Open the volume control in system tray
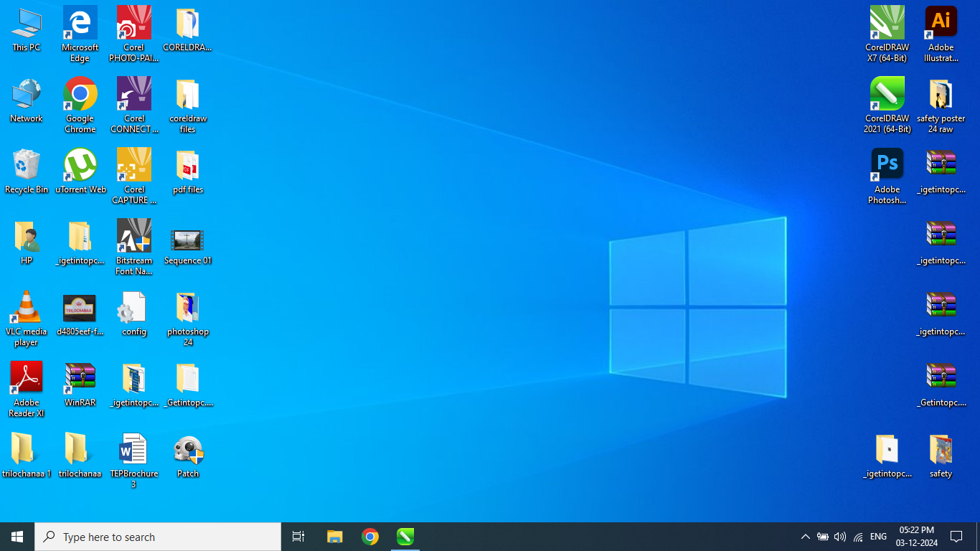Screen dimensions: 980x551 (x=840, y=537)
